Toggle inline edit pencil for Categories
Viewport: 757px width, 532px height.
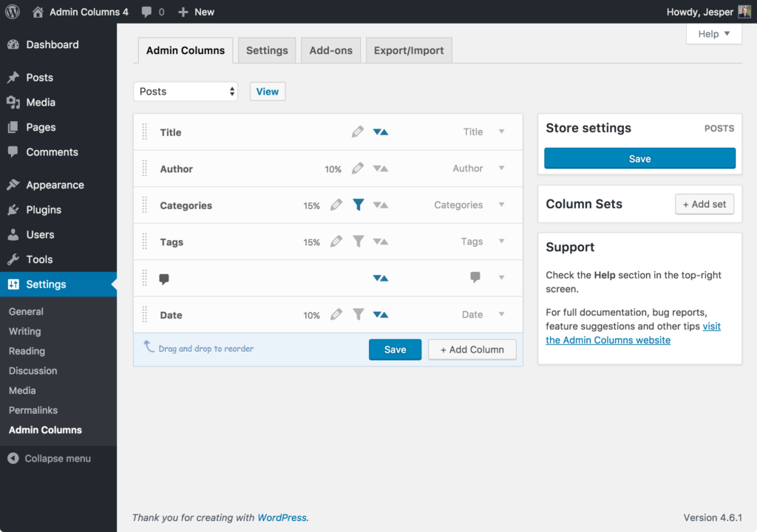click(x=336, y=205)
